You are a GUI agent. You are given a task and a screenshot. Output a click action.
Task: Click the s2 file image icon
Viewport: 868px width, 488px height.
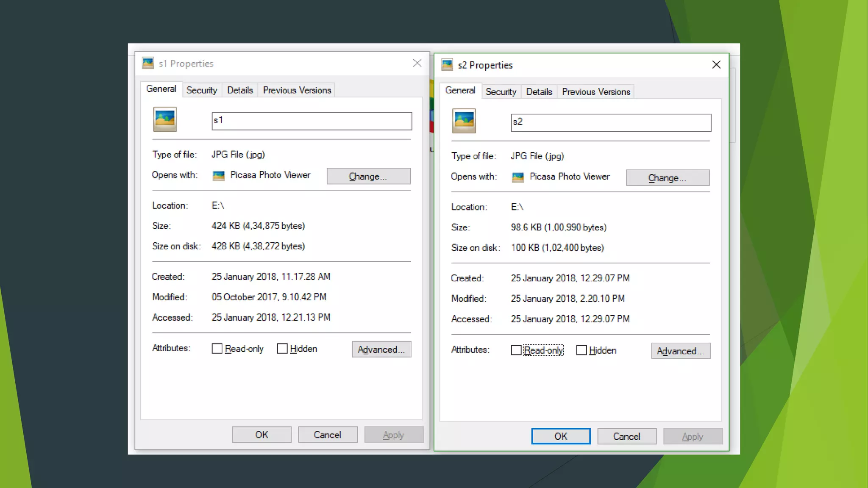tap(464, 121)
